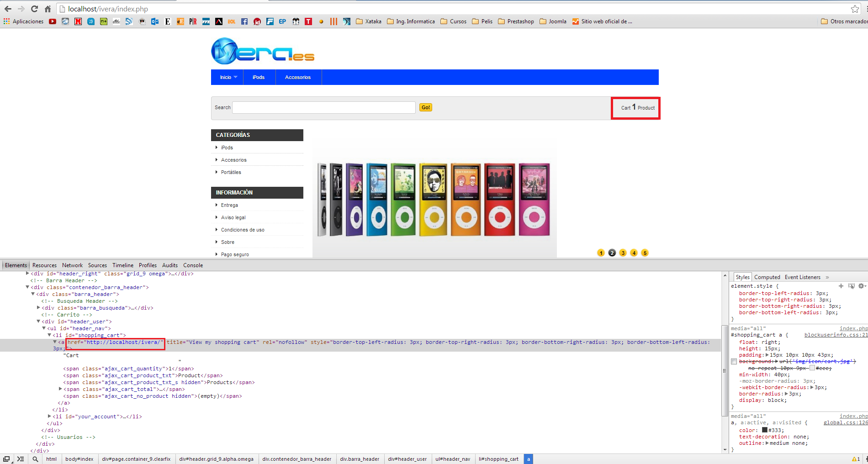Open the Otros marcadores bookmarks folder
This screenshot has width=868, height=464.
844,21
